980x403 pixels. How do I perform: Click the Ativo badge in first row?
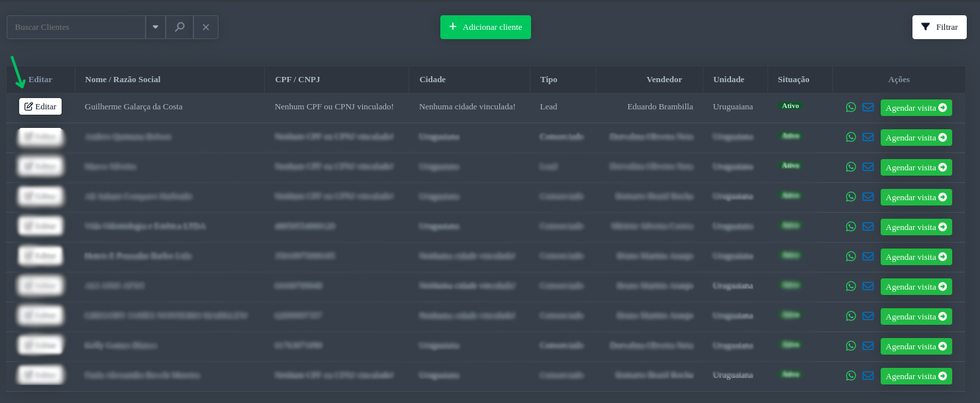coord(790,106)
